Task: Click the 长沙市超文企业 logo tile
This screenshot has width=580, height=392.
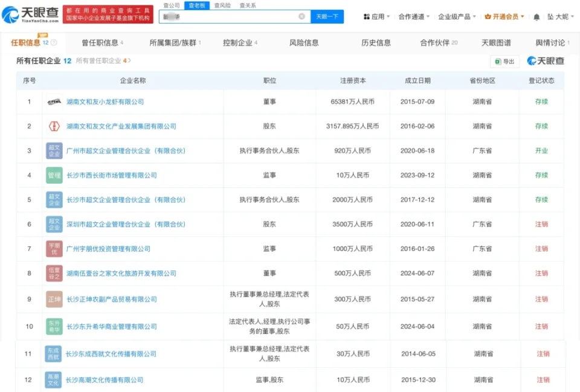Action: 54,200
